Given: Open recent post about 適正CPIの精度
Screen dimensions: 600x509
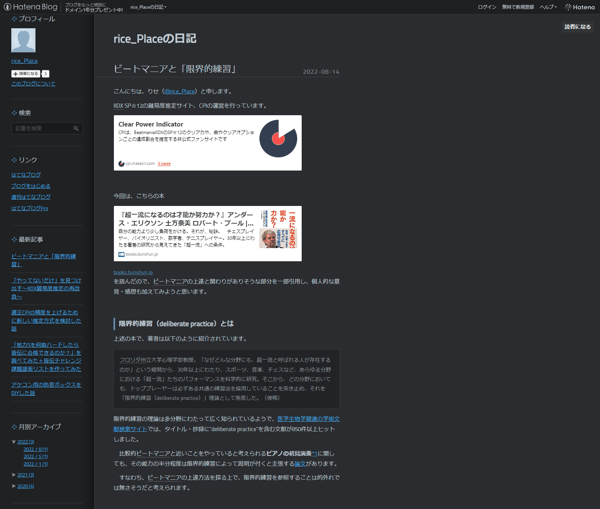Looking at the screenshot, I should pos(46,321).
